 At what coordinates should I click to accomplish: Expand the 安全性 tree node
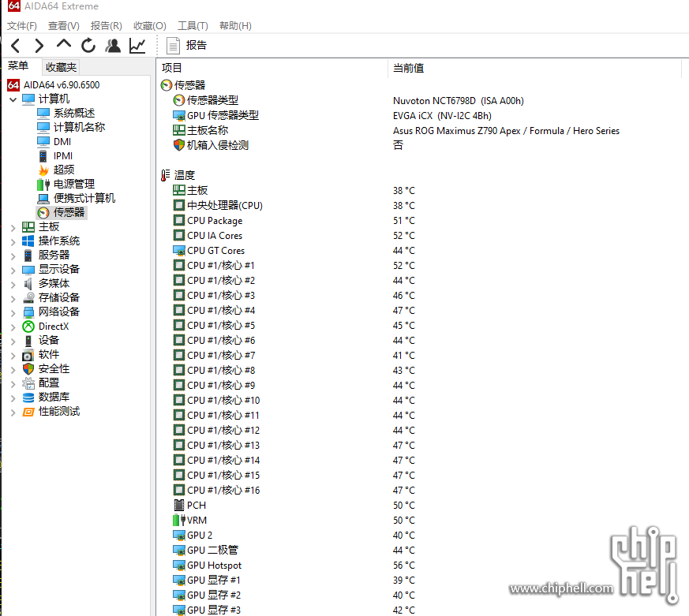(x=13, y=370)
